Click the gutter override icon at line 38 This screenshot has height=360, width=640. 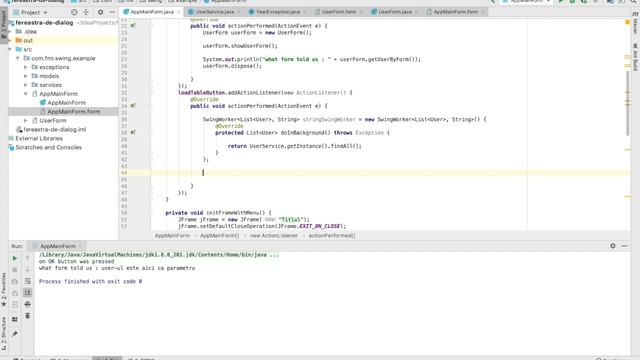[133, 132]
